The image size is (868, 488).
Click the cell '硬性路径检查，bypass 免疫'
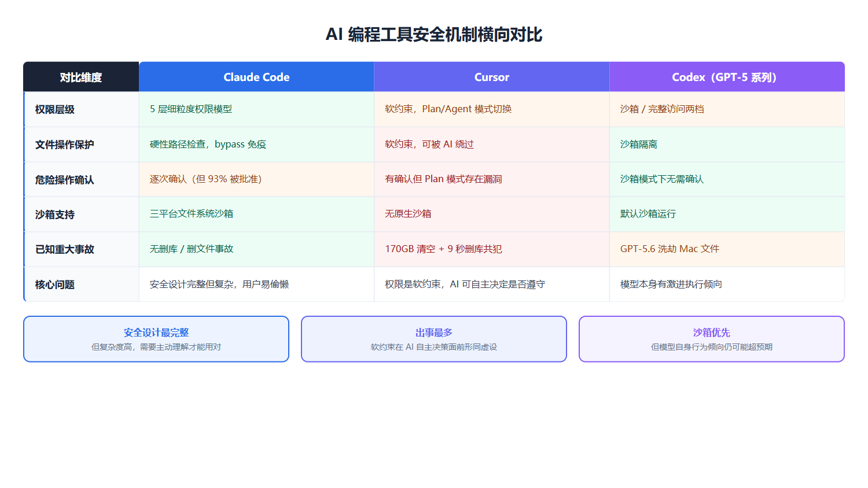click(x=256, y=145)
